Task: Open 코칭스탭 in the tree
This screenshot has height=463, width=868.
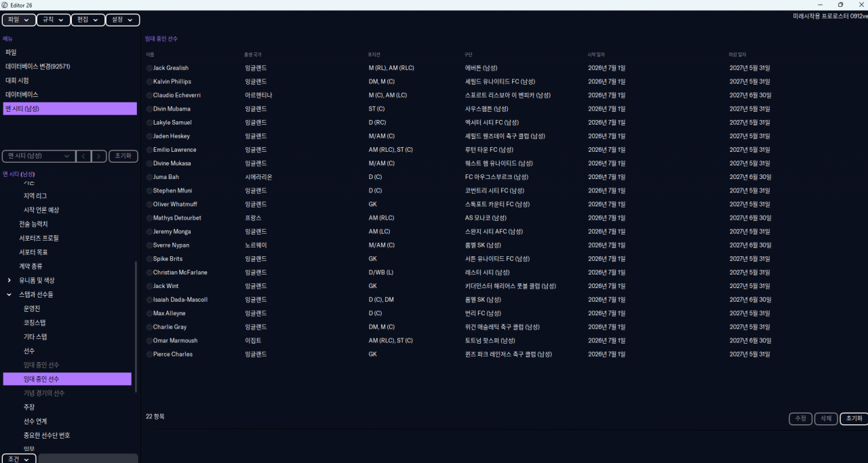Action: [35, 323]
